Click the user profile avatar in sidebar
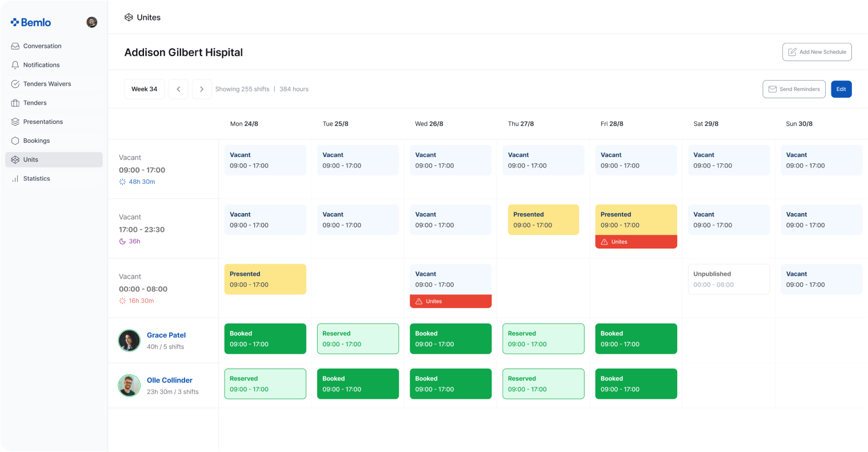The width and height of the screenshot is (868, 452). tap(91, 22)
